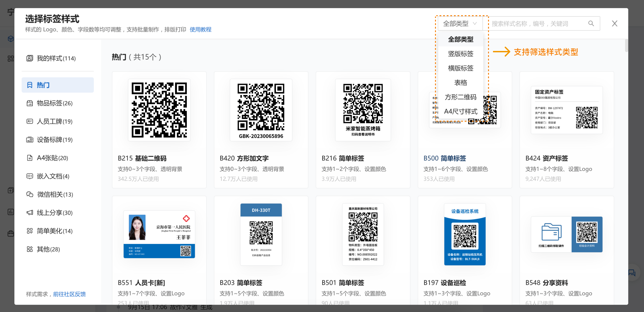Viewport: 644px width, 312px height.
Task: Click the QR grid icon in background sidebar
Action: point(11,58)
